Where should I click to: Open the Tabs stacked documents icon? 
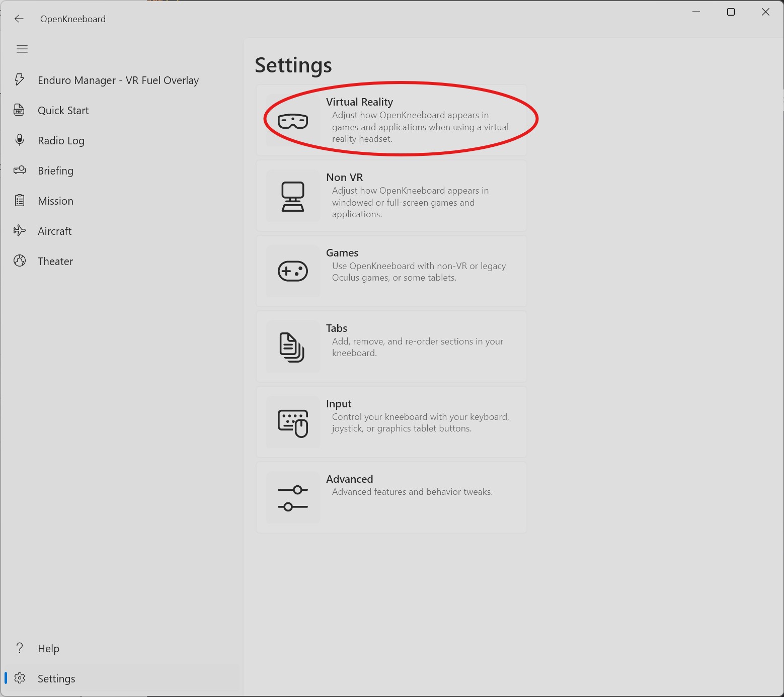click(x=292, y=347)
